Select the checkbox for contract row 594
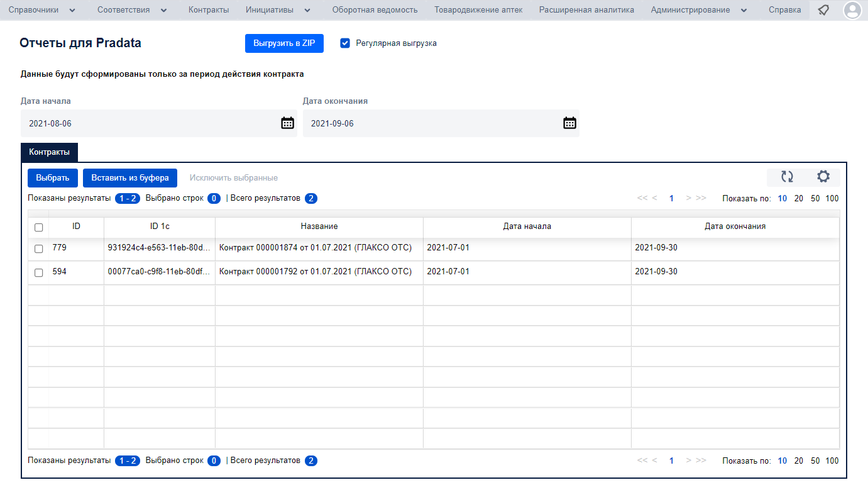 click(x=38, y=272)
